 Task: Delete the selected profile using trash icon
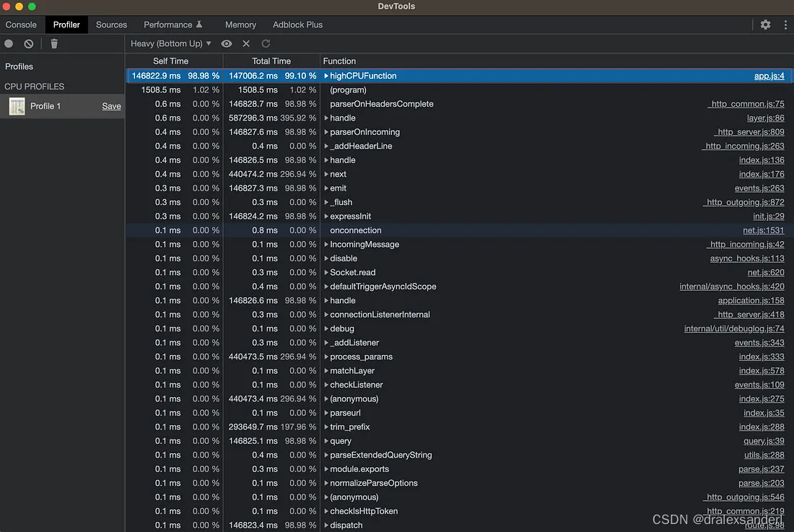54,44
